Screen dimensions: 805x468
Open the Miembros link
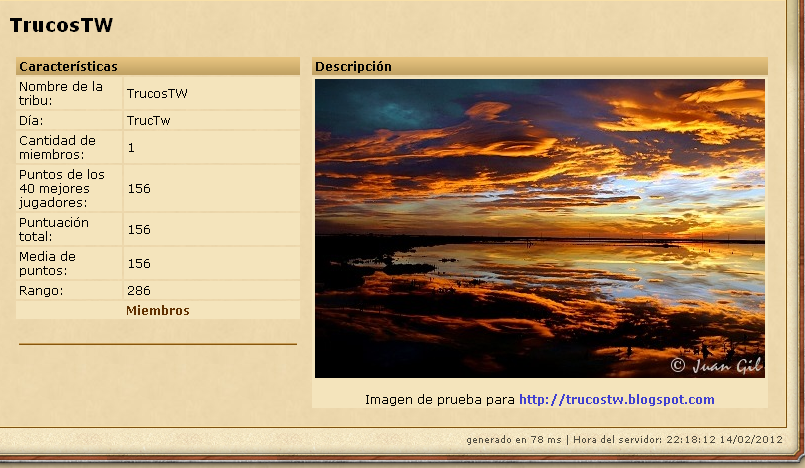tap(158, 310)
